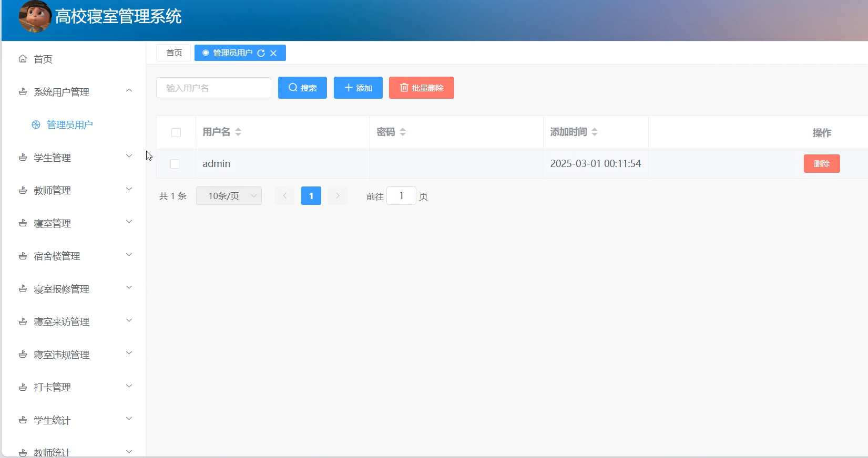Viewport: 868px width, 458px height.
Task: Click the sort arrows on 用户名 column
Action: tap(238, 132)
